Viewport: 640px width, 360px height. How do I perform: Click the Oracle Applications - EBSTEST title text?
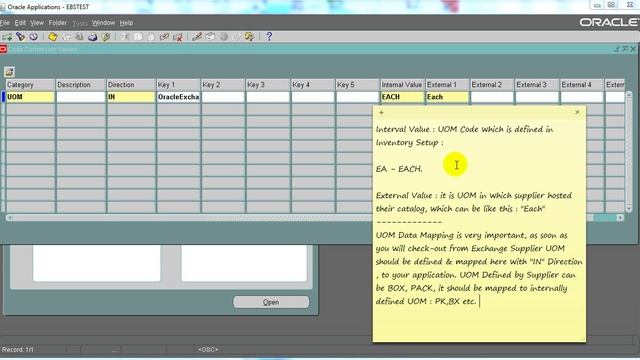[48, 7]
